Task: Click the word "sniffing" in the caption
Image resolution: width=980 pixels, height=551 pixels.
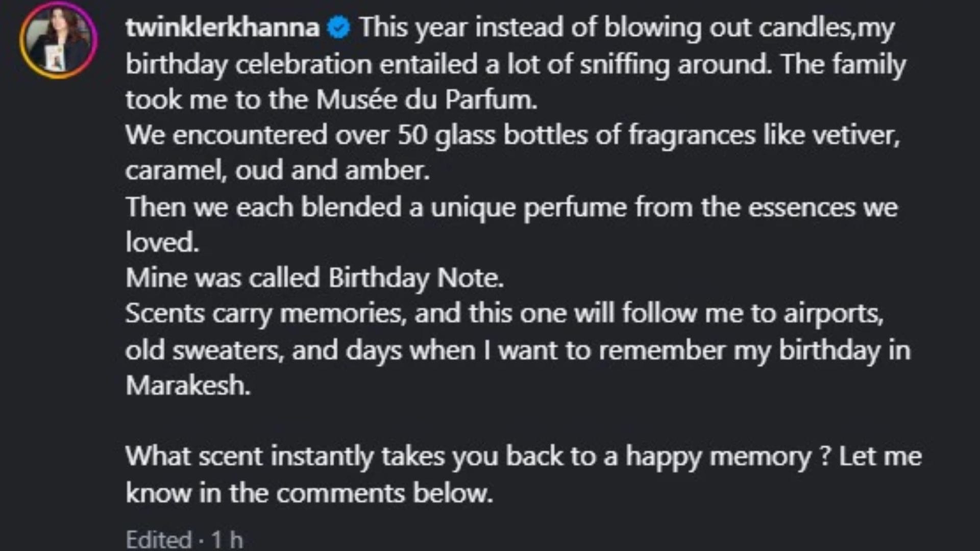Action: tap(624, 64)
